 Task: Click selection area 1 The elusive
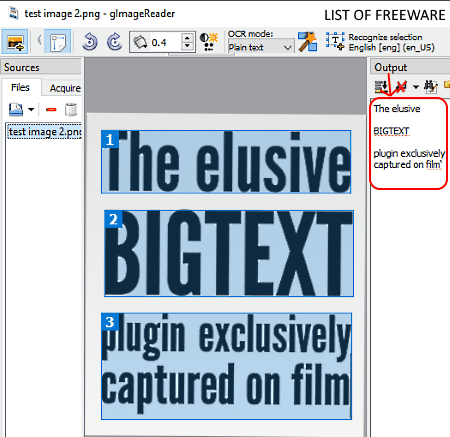click(x=226, y=162)
